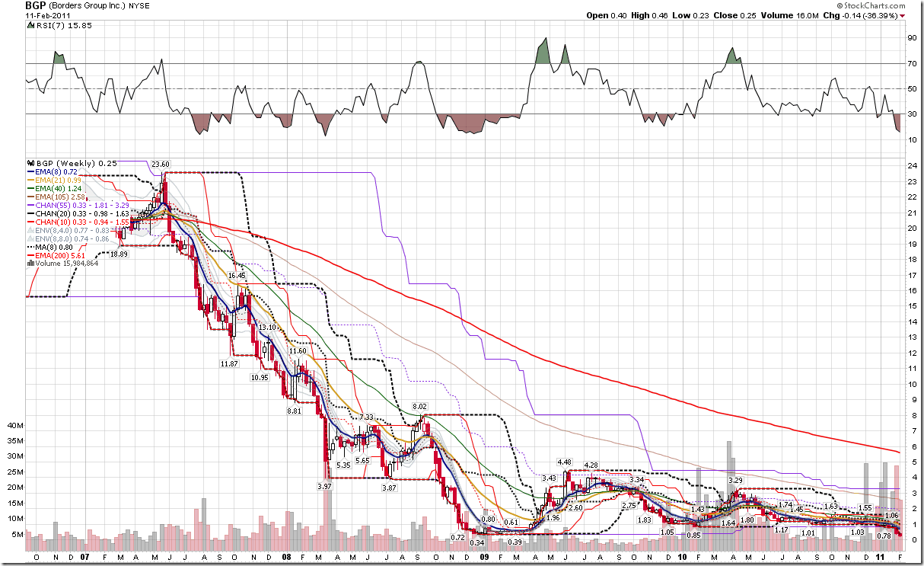Click the RSI(7) indicator icon

(30, 24)
